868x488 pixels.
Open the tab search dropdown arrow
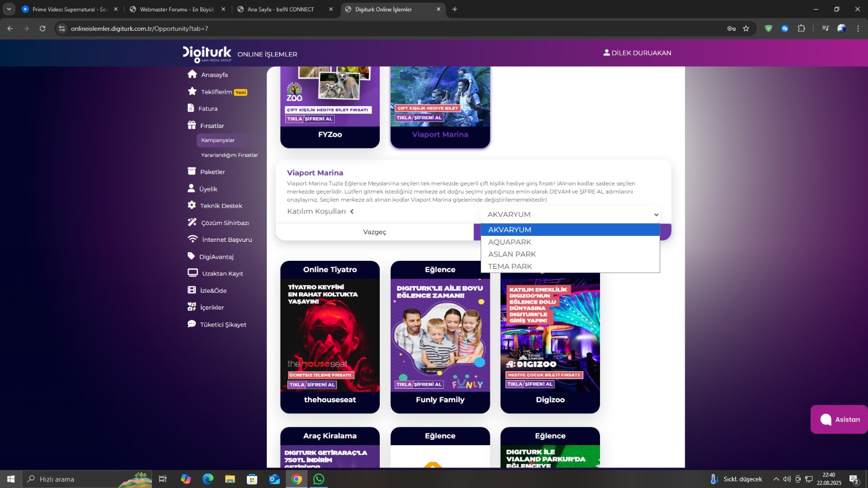(x=9, y=9)
